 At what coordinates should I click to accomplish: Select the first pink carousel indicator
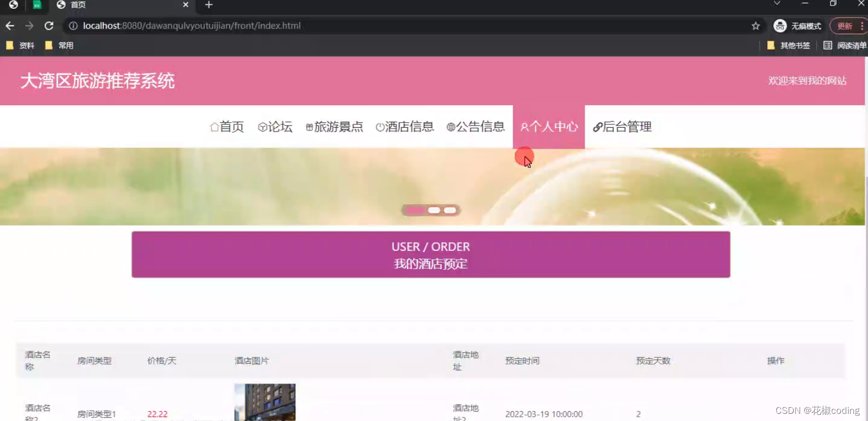(416, 210)
